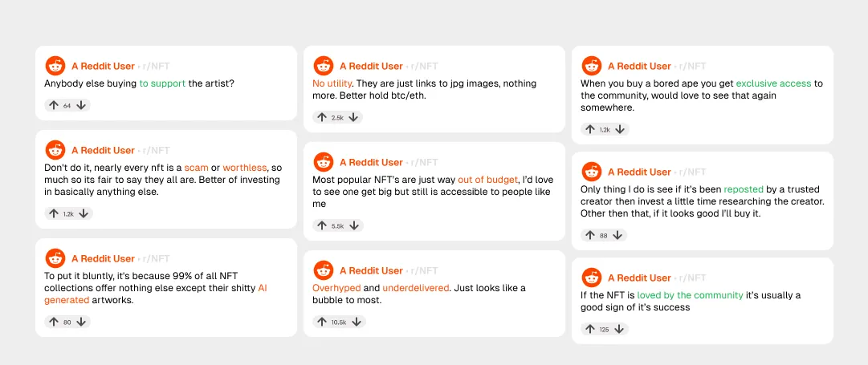Screen dimensions: 868x365
Task: Open 'A Reddit User' on 'scam or worthless' post
Action: pyautogui.click(x=103, y=151)
